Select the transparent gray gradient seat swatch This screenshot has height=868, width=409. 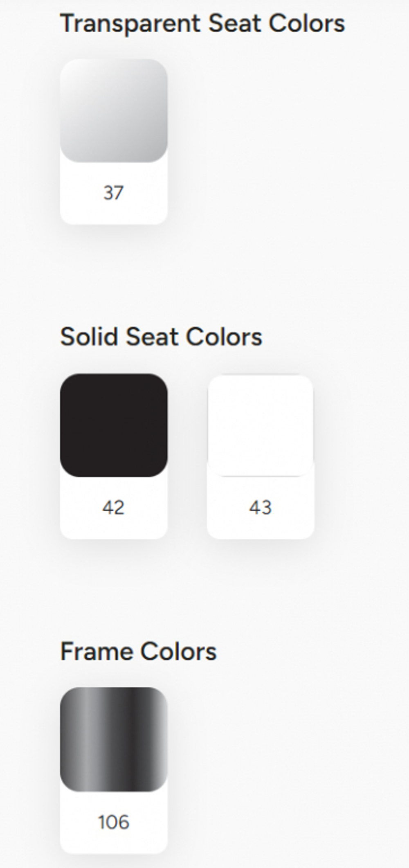[114, 110]
